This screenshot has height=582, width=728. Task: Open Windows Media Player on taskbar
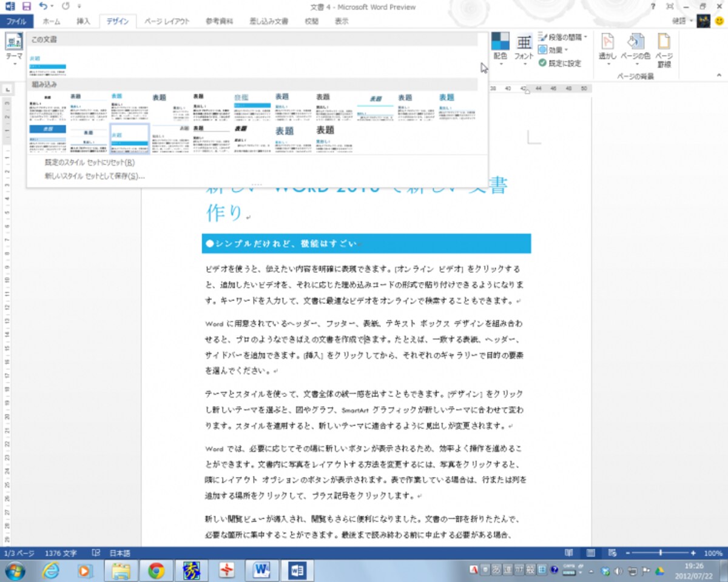click(86, 570)
